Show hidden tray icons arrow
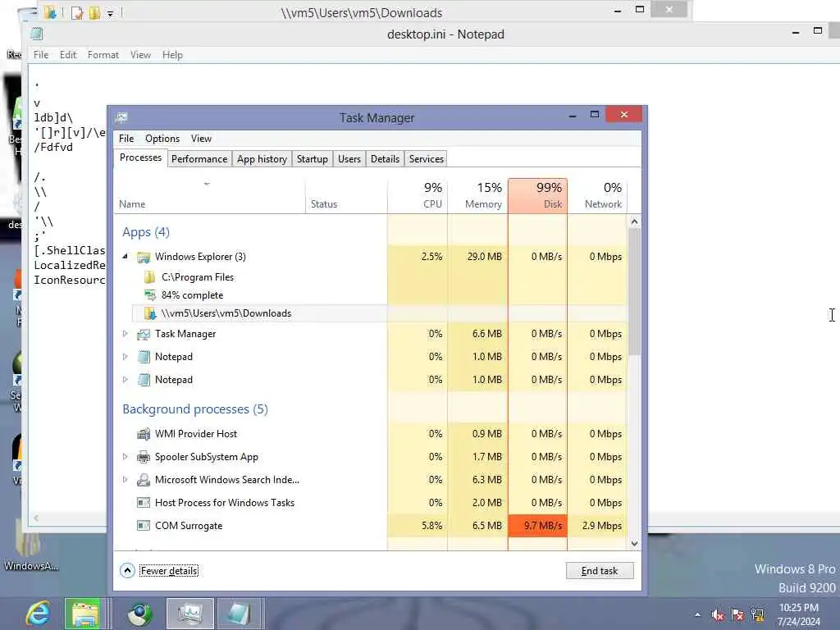The image size is (840, 630). (x=697, y=615)
